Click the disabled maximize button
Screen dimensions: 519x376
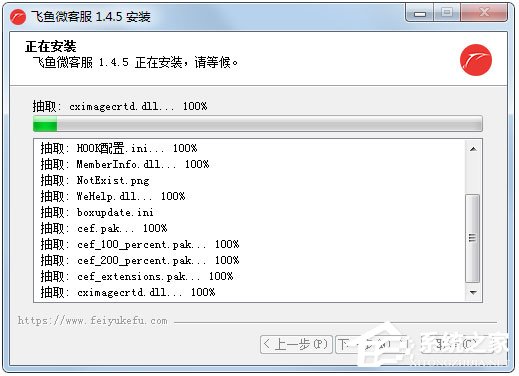click(x=447, y=14)
